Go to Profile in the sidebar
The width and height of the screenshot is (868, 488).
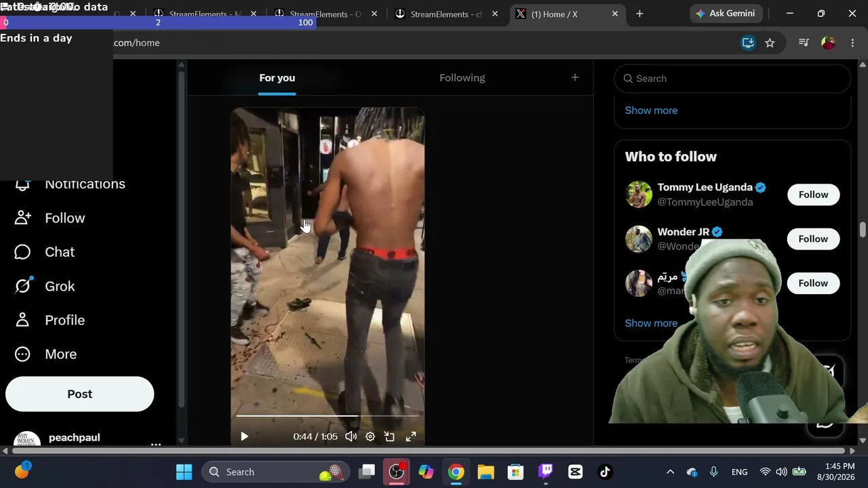pyautogui.click(x=50, y=320)
